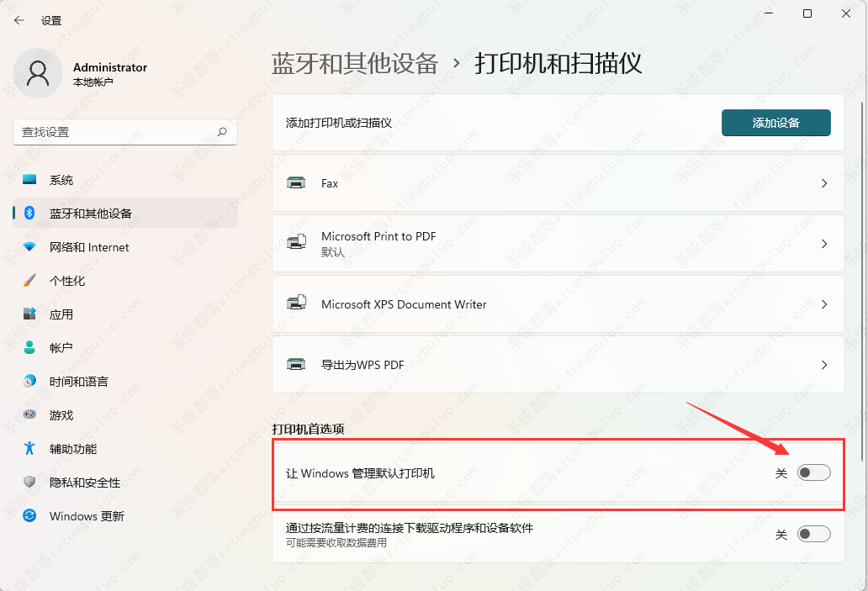Click the 隐私和安全性 shield icon
The height and width of the screenshot is (591, 868).
pyautogui.click(x=30, y=483)
